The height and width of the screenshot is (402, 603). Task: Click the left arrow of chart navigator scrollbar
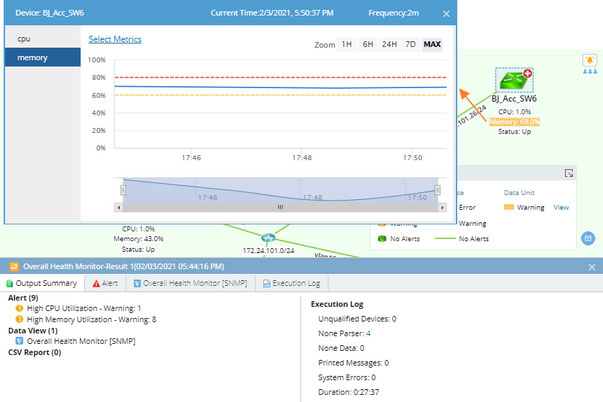point(118,207)
